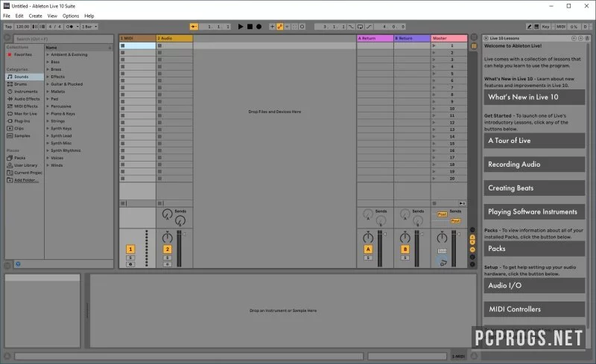Adjust Send A knob on Audio track
Screen dimensions: 596x364
coord(167,214)
